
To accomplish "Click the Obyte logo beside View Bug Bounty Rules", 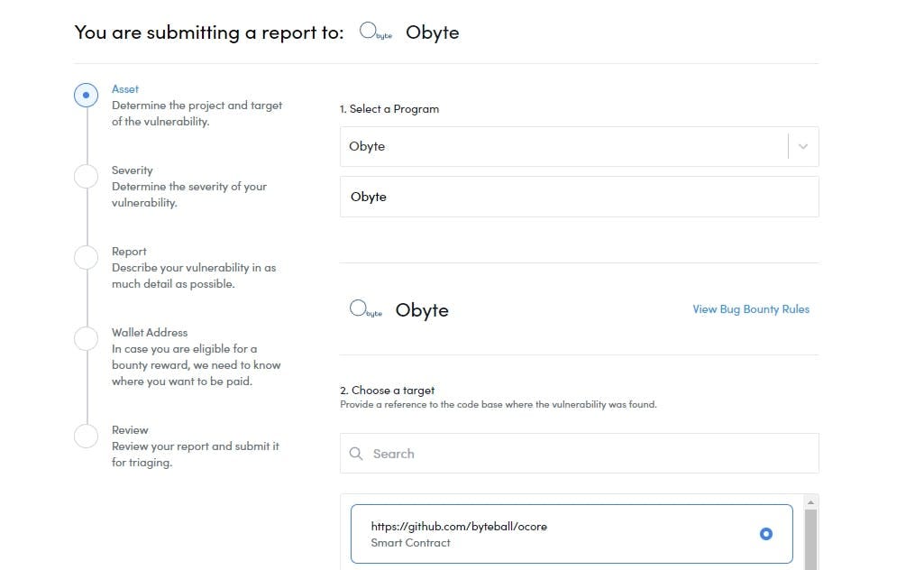I will tap(365, 308).
